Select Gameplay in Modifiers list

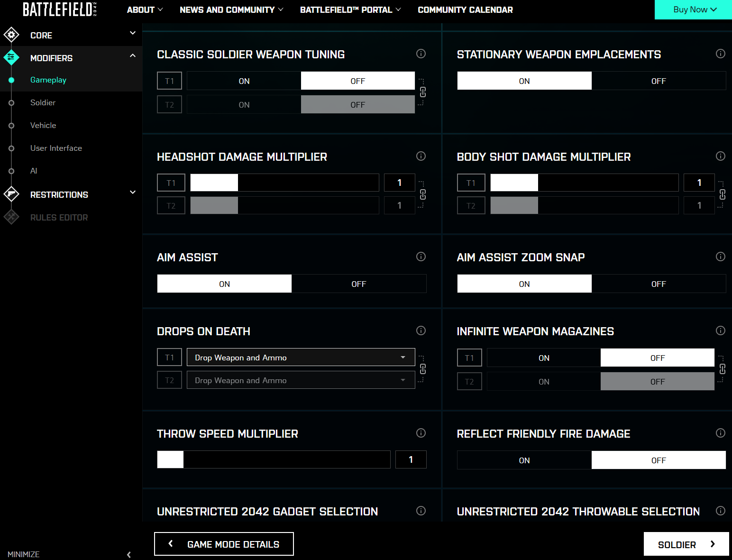(x=48, y=80)
